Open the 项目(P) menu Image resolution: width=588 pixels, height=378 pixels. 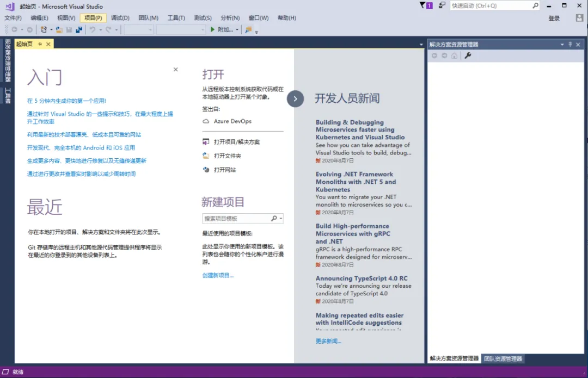[x=93, y=17]
